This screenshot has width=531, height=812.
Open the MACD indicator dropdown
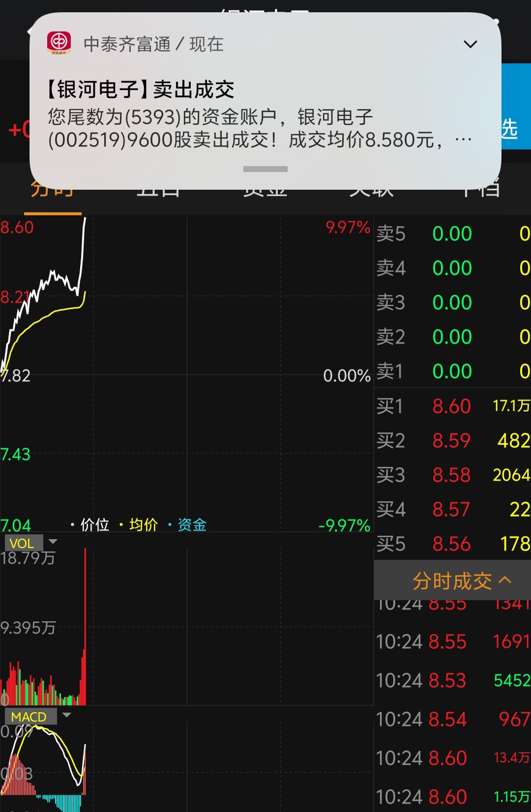click(38, 716)
